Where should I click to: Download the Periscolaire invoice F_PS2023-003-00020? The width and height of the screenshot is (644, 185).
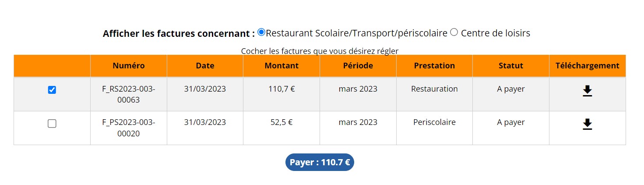pyautogui.click(x=587, y=125)
